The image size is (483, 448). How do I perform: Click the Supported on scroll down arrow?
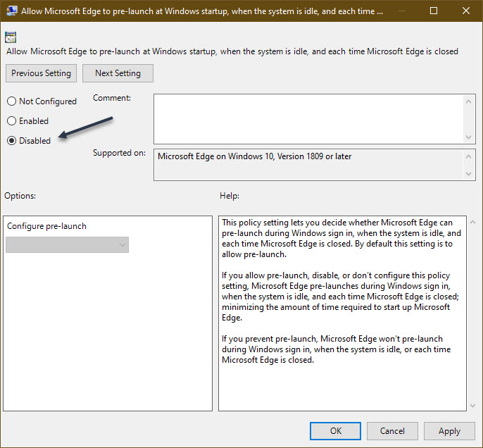pyautogui.click(x=470, y=173)
